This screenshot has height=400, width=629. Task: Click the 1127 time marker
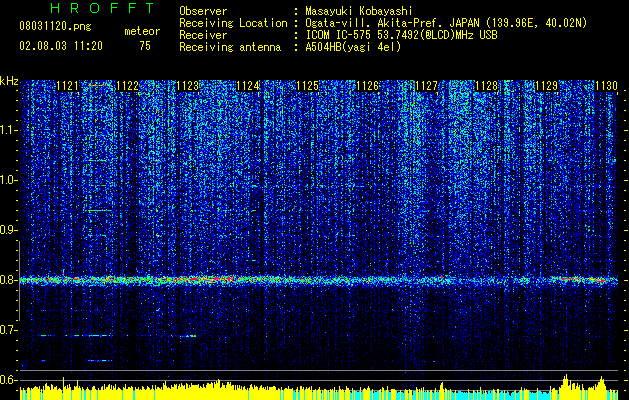coord(427,85)
